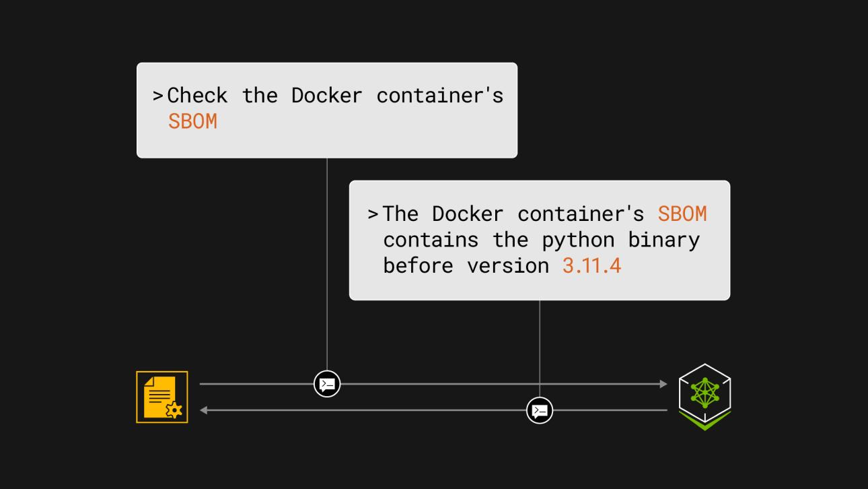Click the orange SBOM text in the first message
The image size is (868, 489).
click(192, 121)
